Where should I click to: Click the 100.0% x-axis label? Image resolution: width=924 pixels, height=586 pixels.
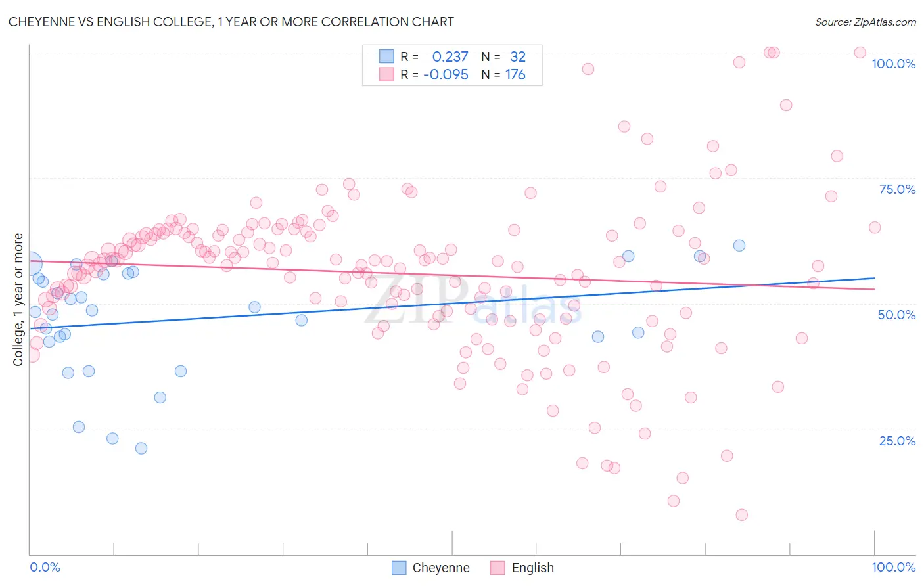pyautogui.click(x=893, y=567)
